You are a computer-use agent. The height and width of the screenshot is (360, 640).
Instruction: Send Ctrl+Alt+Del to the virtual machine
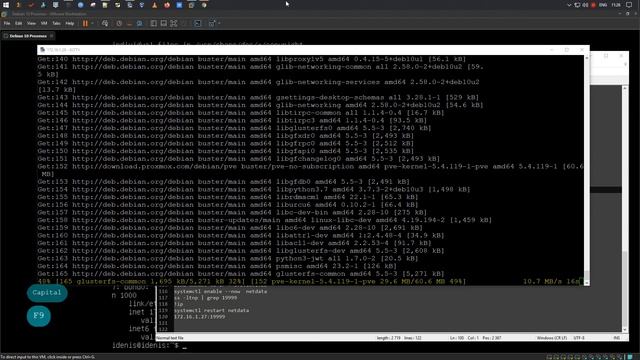click(105, 23)
